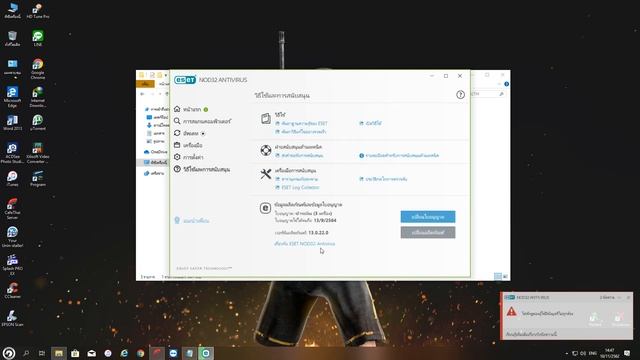
Task: Click the taskbar search magnifier
Action: 26,353
